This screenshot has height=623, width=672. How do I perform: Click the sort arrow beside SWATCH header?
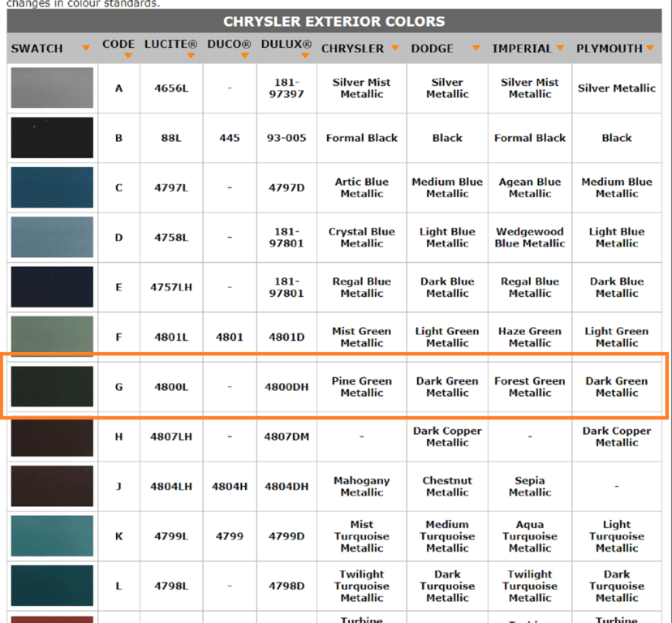(86, 49)
